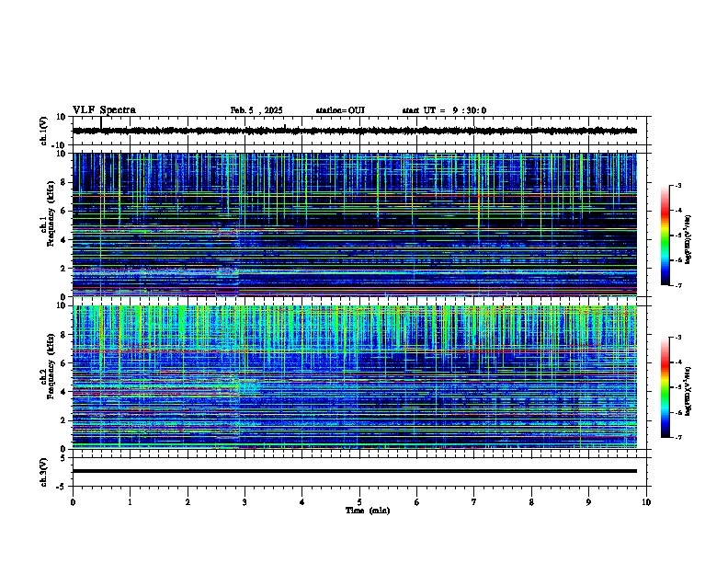Image resolution: width=728 pixels, height=563 pixels.
Task: Click the time axis tick label "7"
Action: point(474,502)
